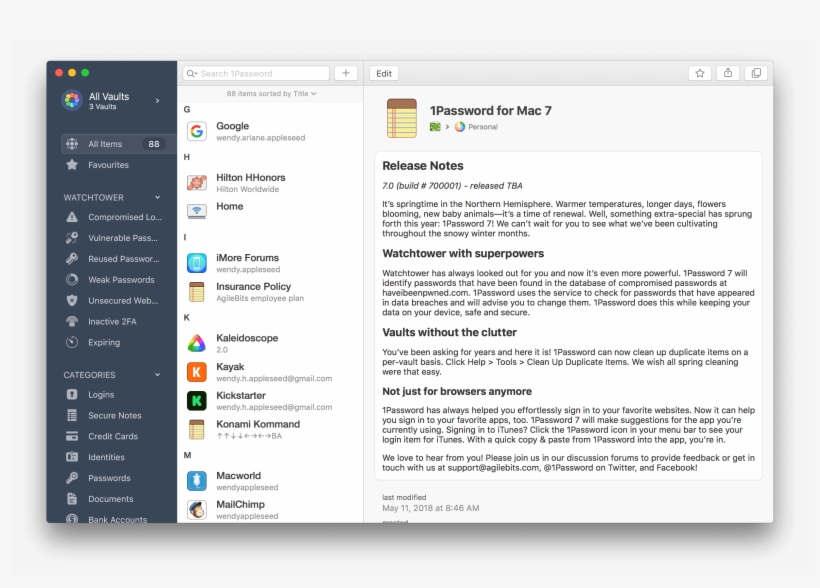Select the Konami Kommand note entry

270,429
